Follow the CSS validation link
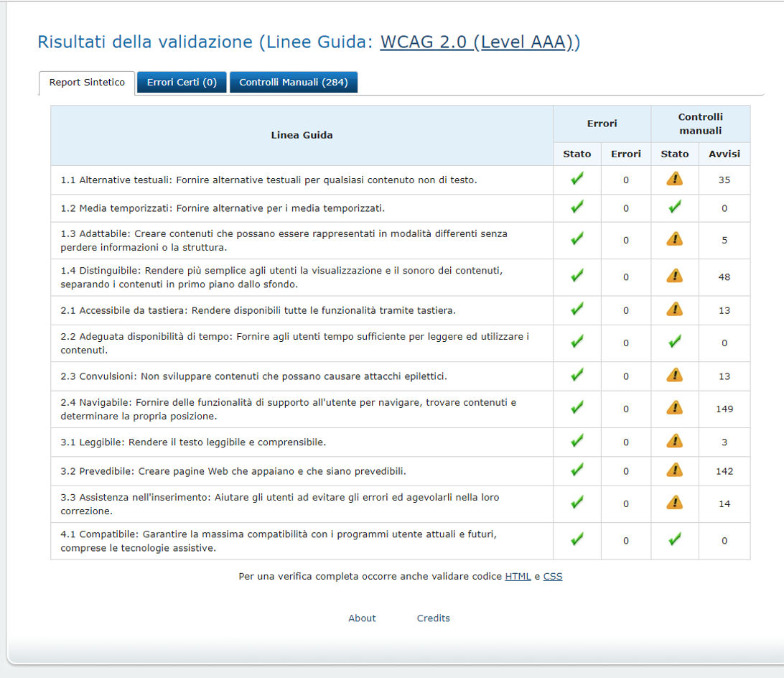This screenshot has height=678, width=784. coord(552,576)
